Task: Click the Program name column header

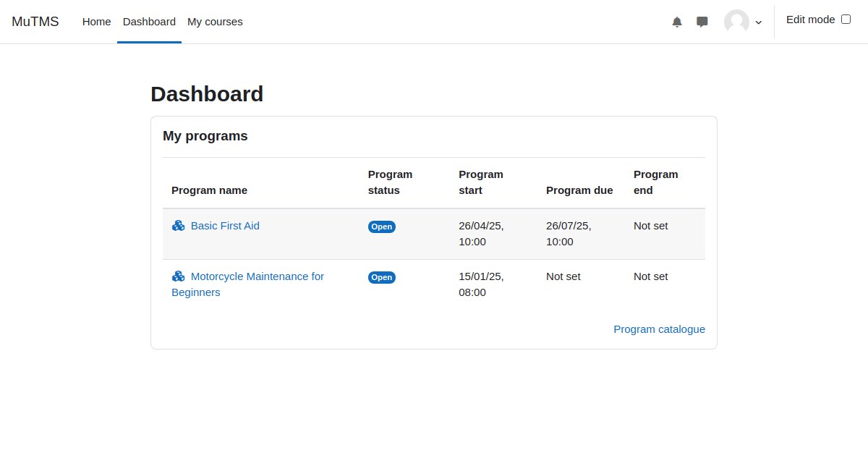Action: pyautogui.click(x=209, y=190)
